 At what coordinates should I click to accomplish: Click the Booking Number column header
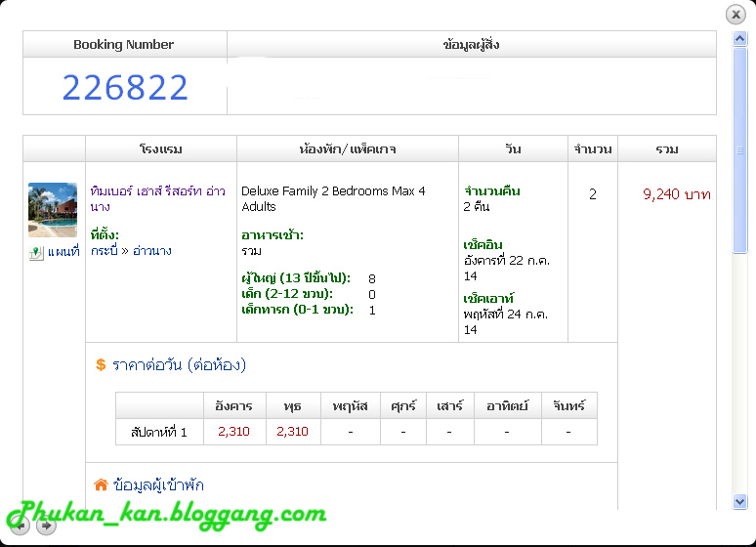[124, 44]
